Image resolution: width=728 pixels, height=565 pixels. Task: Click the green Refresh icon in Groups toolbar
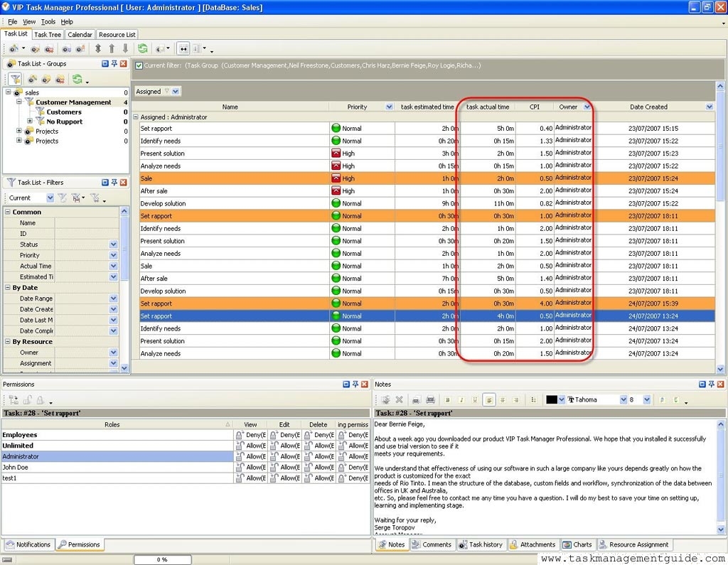pyautogui.click(x=77, y=79)
